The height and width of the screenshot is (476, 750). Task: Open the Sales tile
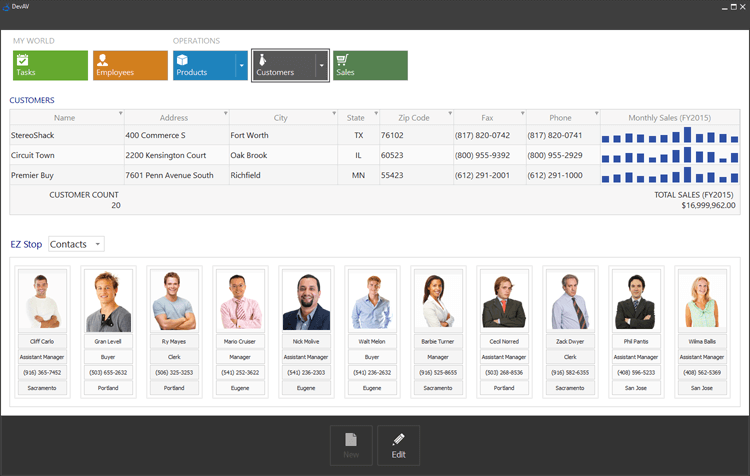[370, 66]
